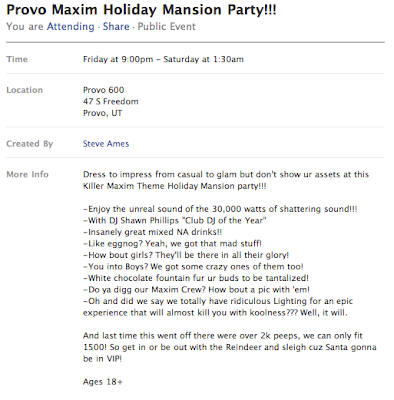This screenshot has width=394, height=400.
Task: Click the 47 S Freedom address line
Action: (111, 101)
